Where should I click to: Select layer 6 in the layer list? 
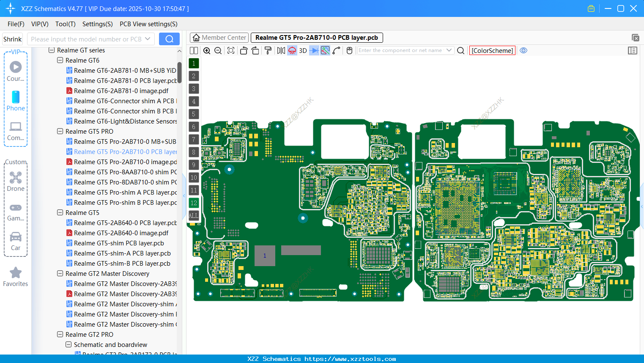(194, 126)
